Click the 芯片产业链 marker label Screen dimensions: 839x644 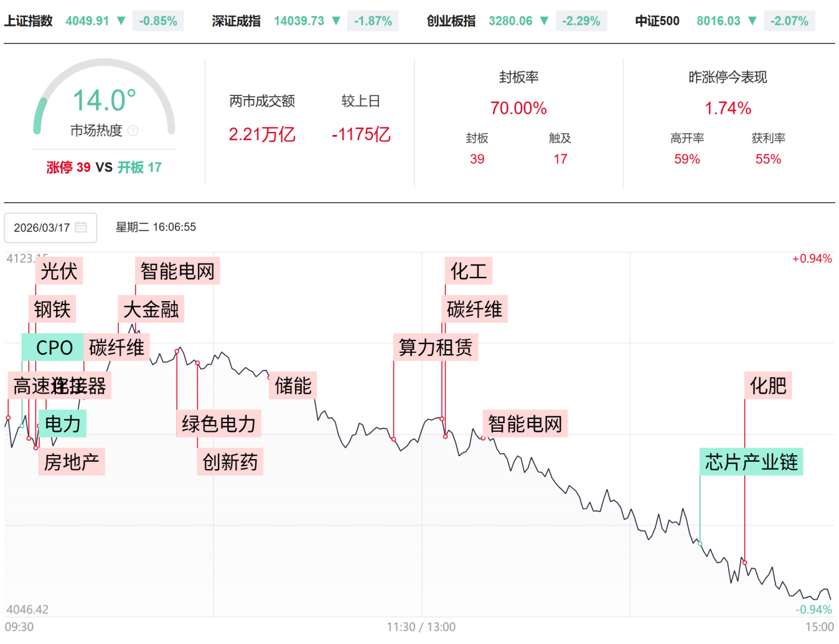point(751,462)
